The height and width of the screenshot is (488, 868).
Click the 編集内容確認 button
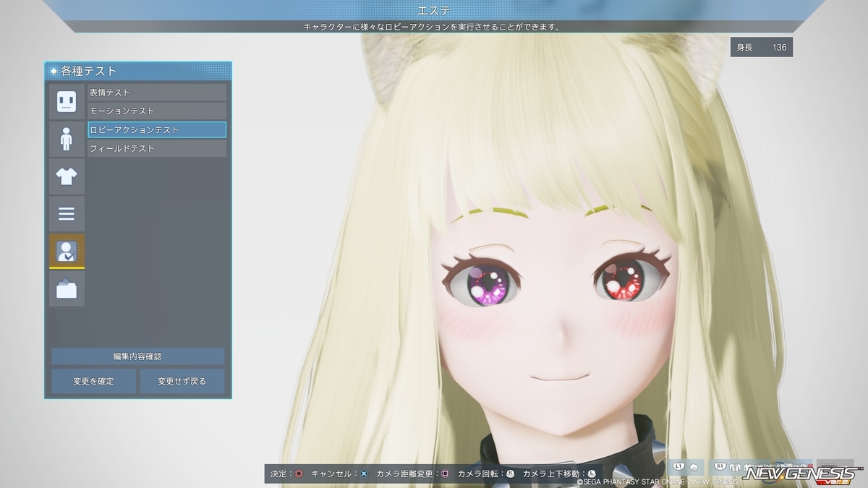pos(137,356)
